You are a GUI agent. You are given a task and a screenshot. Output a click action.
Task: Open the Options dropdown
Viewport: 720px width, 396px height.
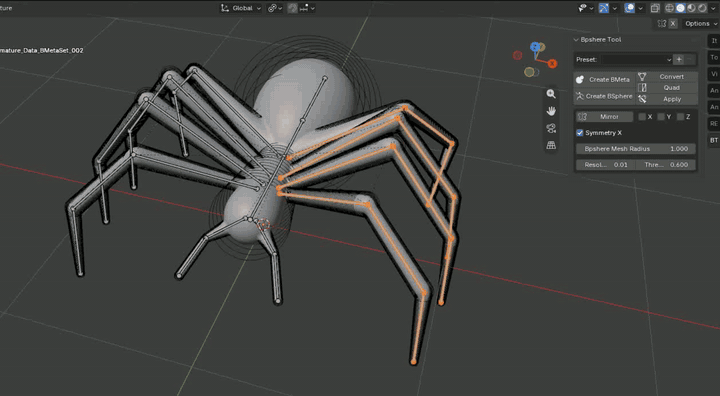coord(700,23)
